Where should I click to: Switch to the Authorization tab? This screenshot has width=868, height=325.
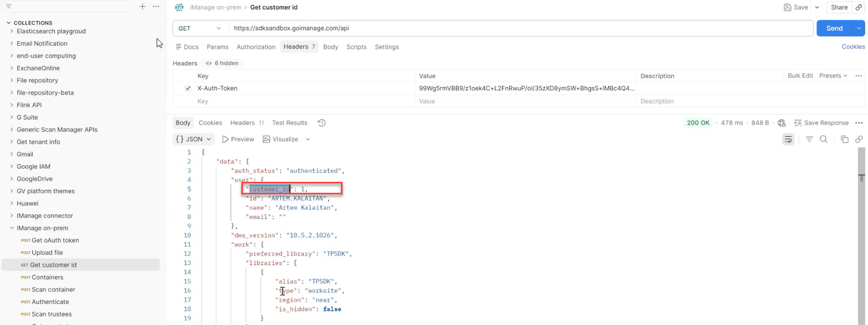click(256, 47)
